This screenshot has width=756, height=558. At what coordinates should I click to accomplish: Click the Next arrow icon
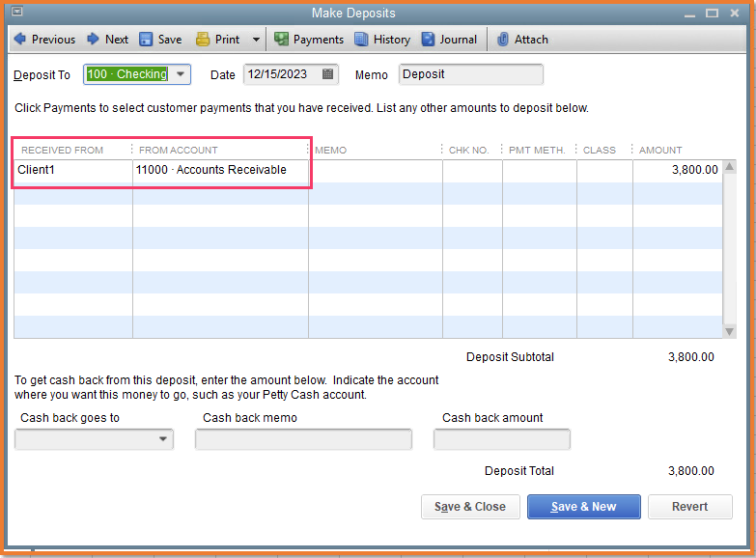pyautogui.click(x=93, y=39)
